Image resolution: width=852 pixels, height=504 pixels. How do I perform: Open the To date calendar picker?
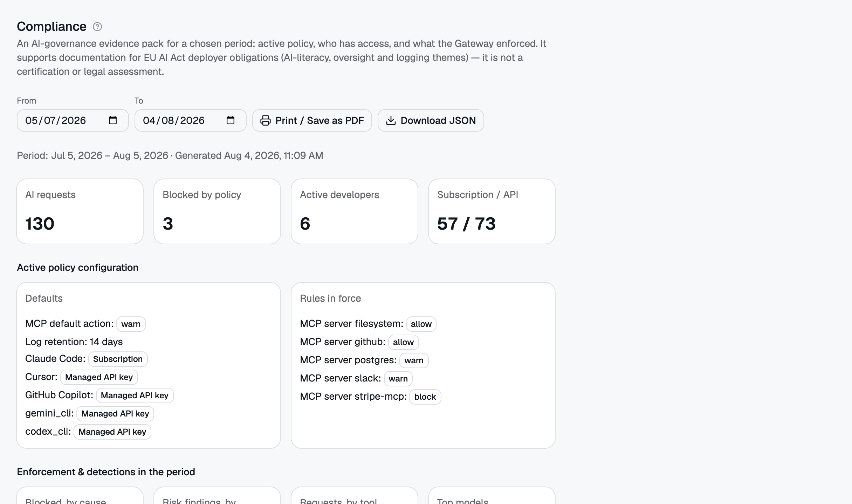[x=231, y=120]
